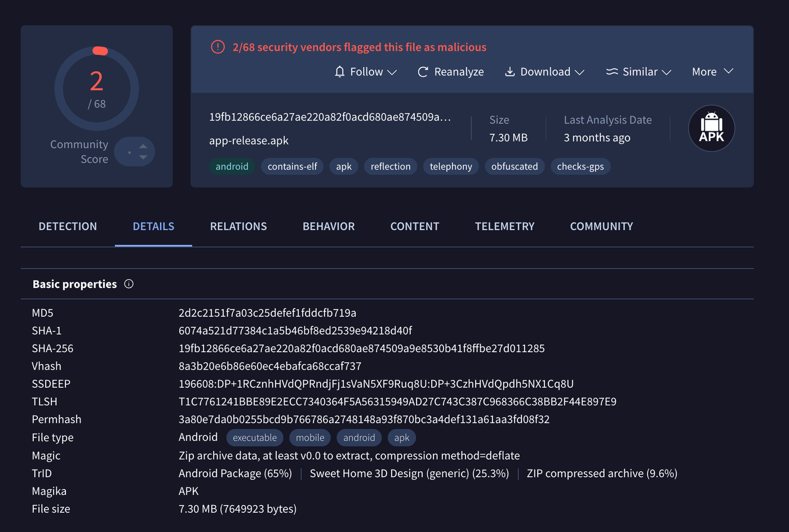
Task: Click Sweet Home 3D Design TrID entry
Action: (x=409, y=473)
